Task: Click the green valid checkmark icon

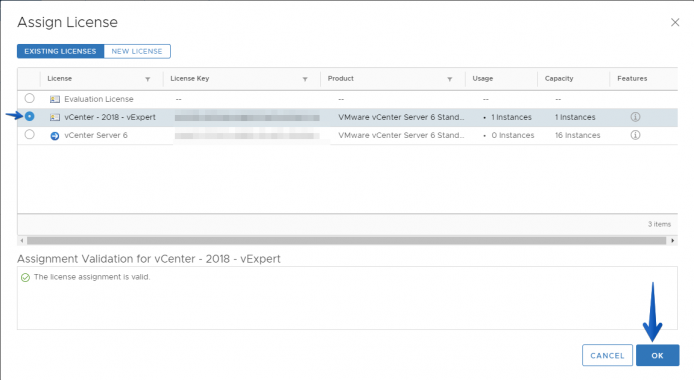Action: (25, 277)
